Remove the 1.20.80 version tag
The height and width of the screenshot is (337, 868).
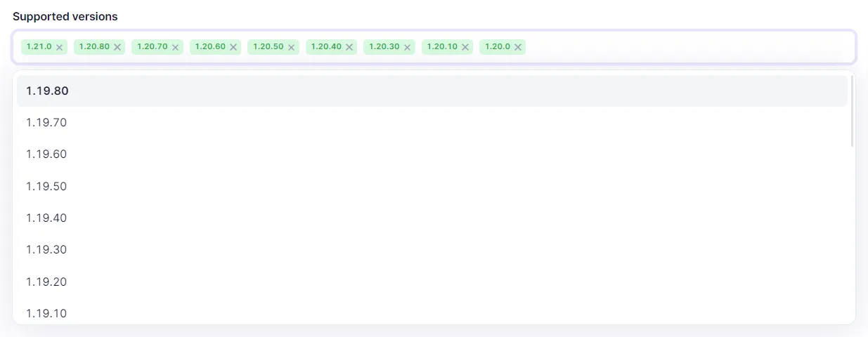[x=117, y=47]
